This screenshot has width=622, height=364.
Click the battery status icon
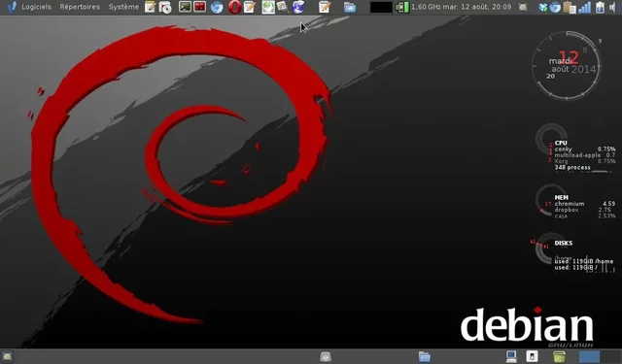click(600, 7)
